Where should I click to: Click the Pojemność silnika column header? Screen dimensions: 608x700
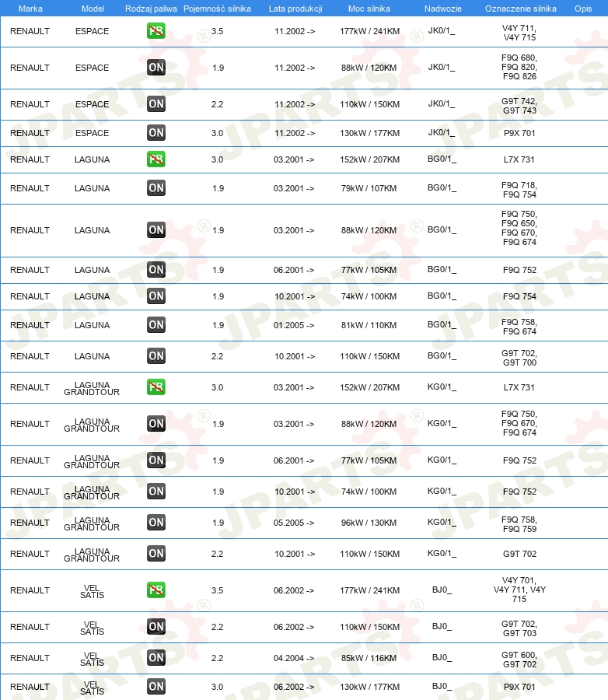point(217,9)
